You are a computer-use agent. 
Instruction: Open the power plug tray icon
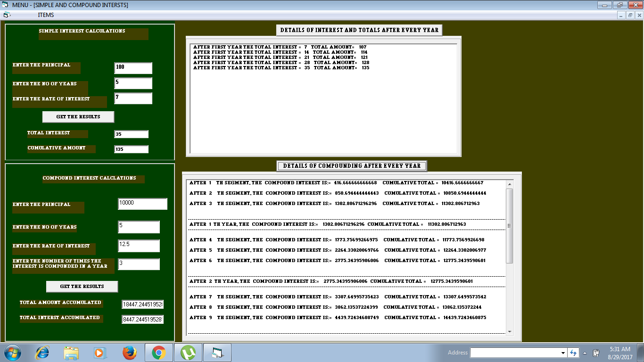tap(596, 353)
